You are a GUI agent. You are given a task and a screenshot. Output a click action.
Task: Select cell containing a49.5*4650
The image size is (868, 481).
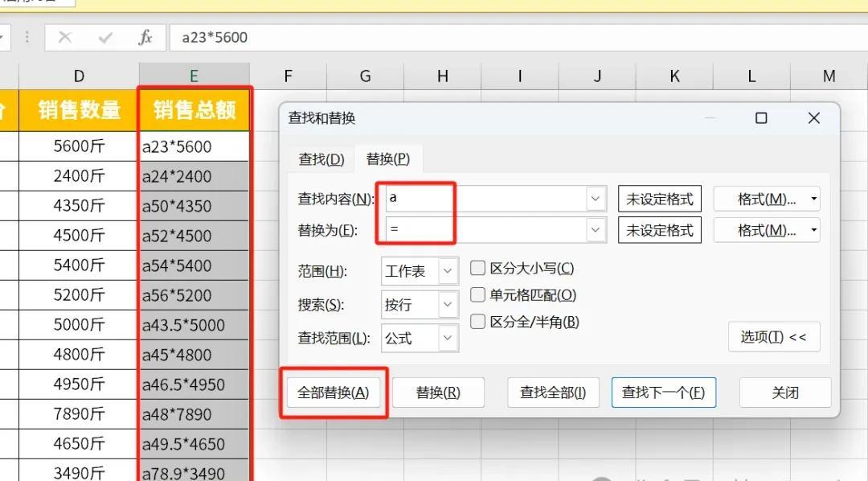tap(194, 443)
